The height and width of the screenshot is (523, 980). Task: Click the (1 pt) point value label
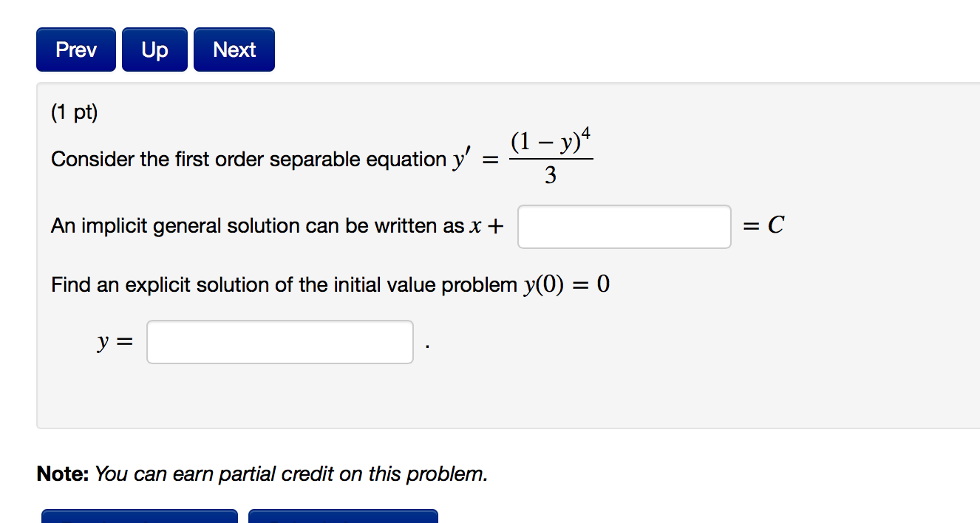point(75,113)
